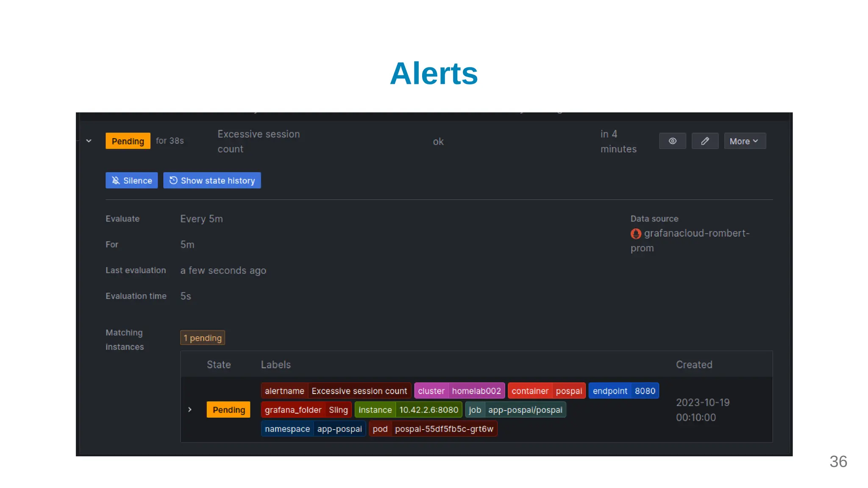868x488 pixels.
Task: Click the created date 2023-10-19 00:10:00
Action: (703, 410)
